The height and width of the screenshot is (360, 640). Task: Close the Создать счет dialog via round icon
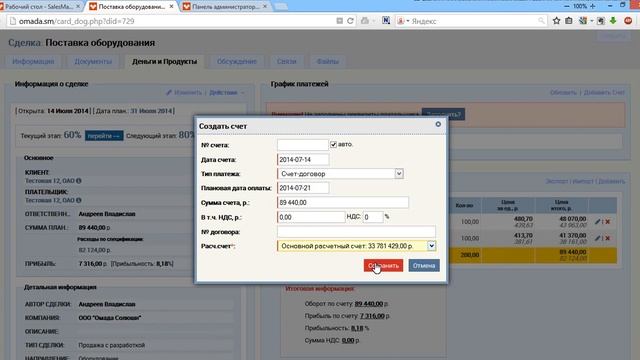(x=438, y=124)
